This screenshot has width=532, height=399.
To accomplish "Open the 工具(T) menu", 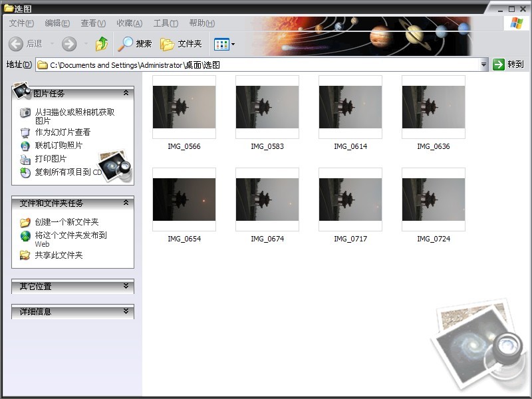I will [x=166, y=23].
